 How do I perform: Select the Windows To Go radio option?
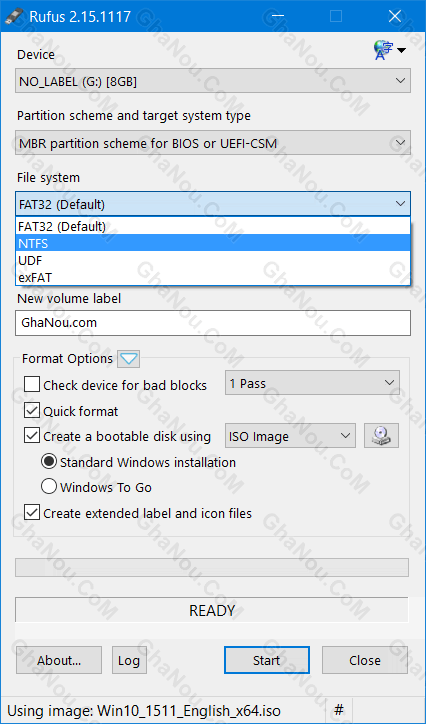tap(49, 487)
